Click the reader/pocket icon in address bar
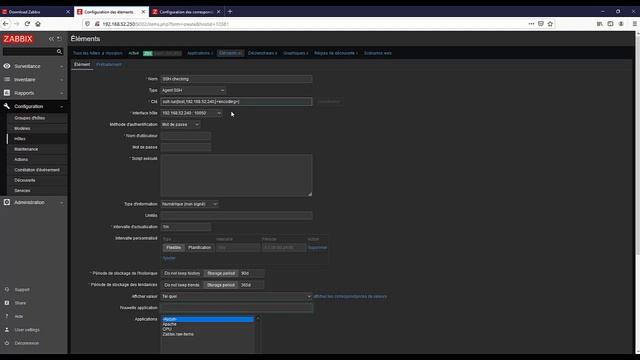This screenshot has width=640, height=360. click(541, 24)
